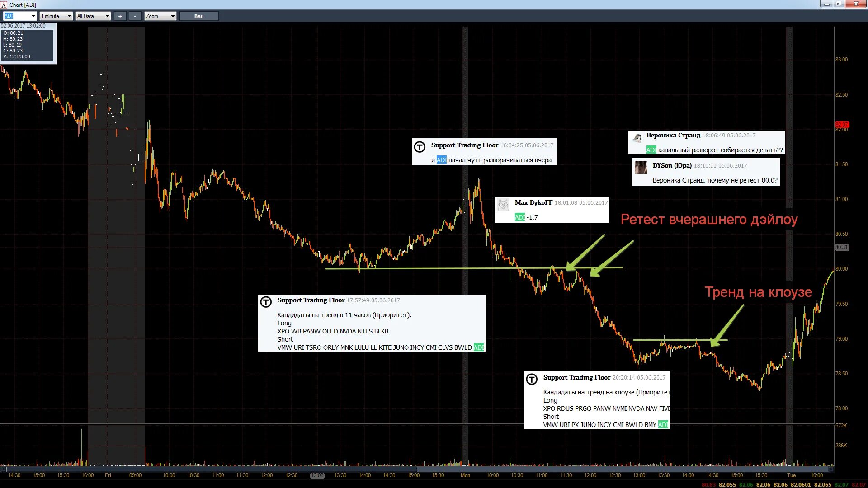This screenshot has height=488, width=868.
Task: Click the OHLC info box in the top-left corner
Action: [x=28, y=43]
